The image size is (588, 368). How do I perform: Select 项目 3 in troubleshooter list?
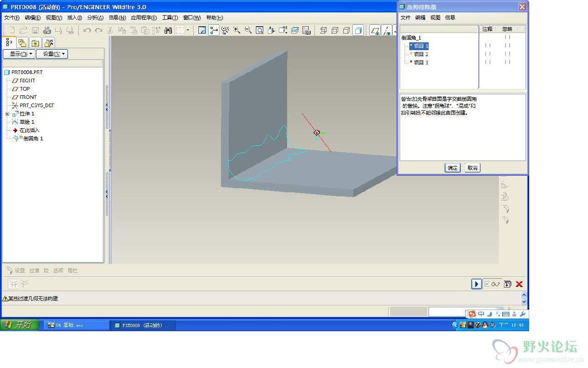(421, 63)
